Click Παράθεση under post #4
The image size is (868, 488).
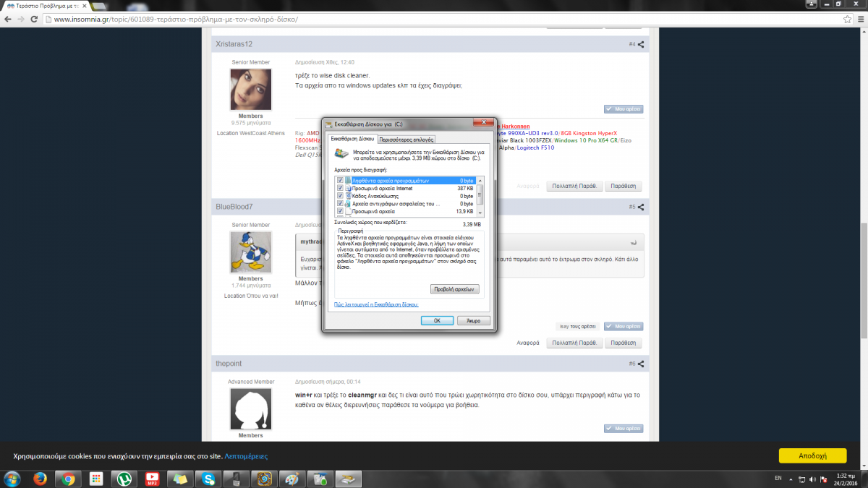point(623,186)
